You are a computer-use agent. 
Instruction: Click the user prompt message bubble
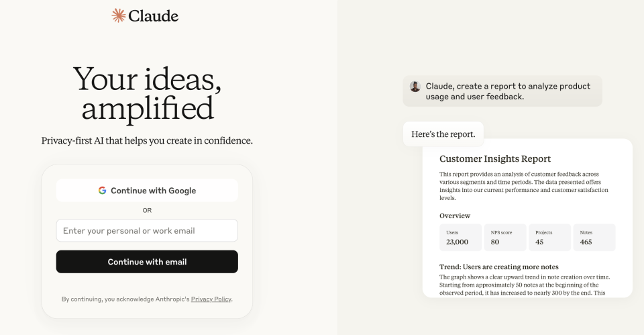point(502,91)
